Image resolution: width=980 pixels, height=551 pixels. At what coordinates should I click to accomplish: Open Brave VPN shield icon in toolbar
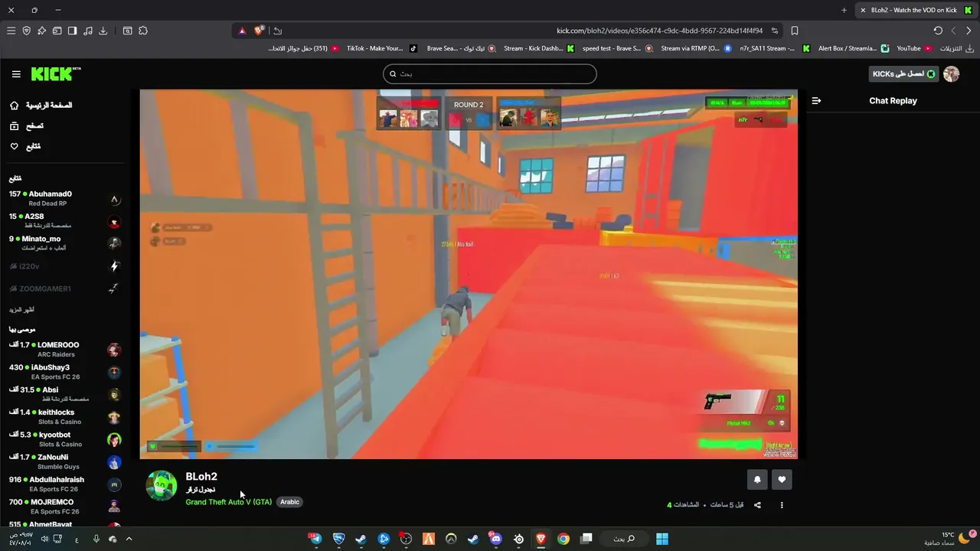point(26,31)
